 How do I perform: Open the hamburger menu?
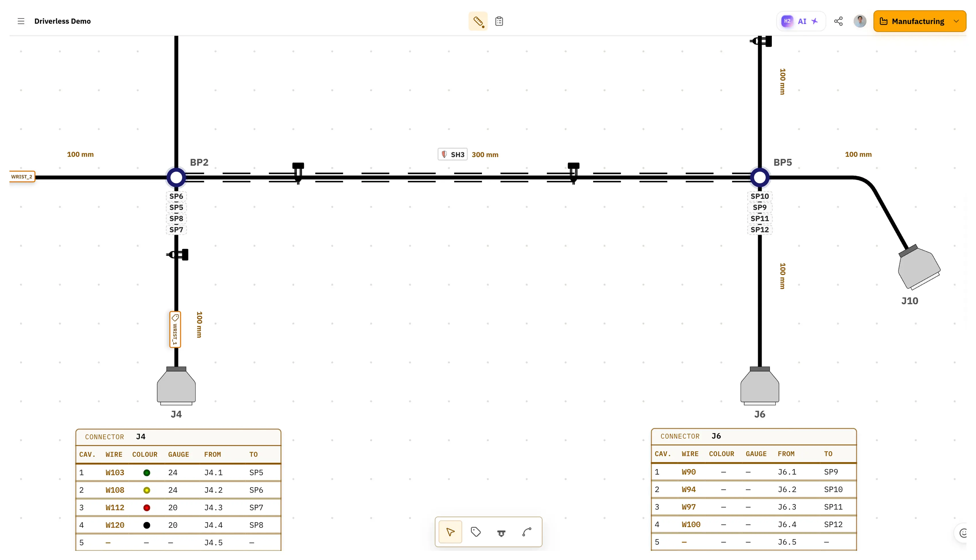click(x=21, y=21)
